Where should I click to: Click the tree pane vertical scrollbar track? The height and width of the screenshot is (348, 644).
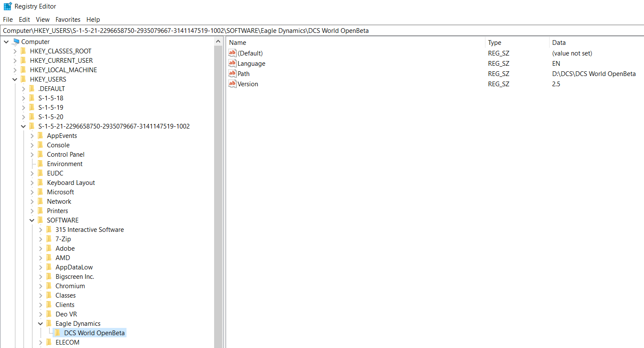click(x=218, y=197)
